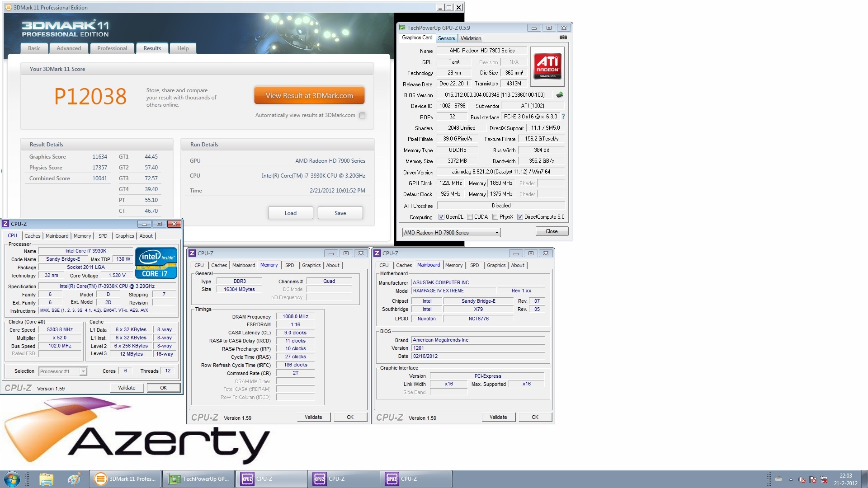
Task: Toggle the PhysX checkbox
Action: pos(495,217)
